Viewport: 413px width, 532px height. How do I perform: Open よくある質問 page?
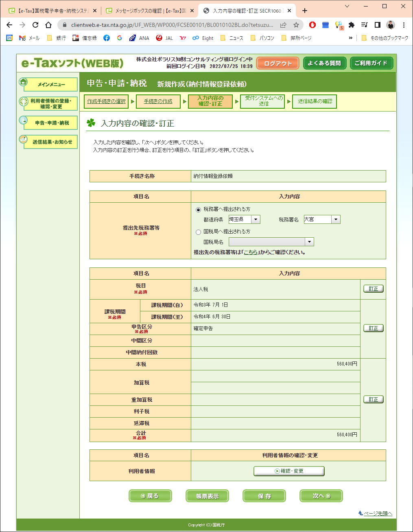[x=324, y=63]
